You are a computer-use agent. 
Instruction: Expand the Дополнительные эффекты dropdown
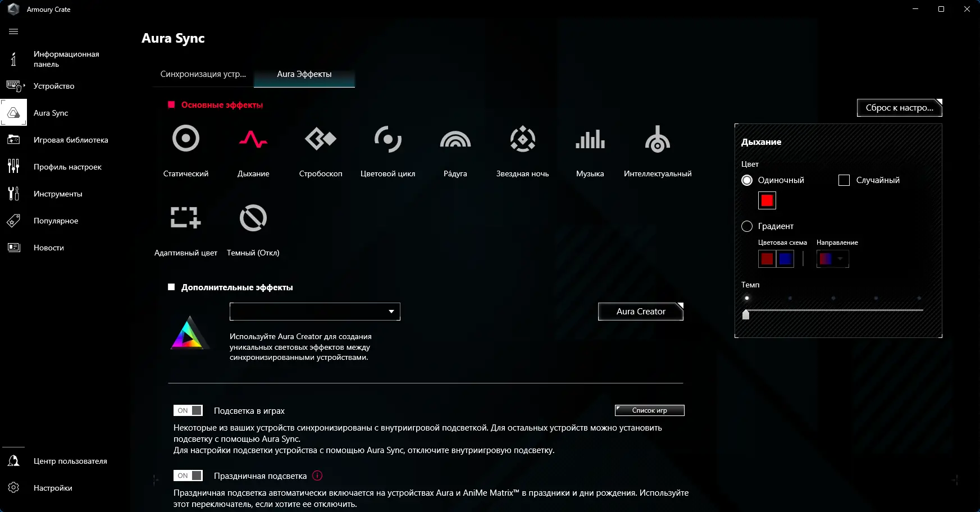315,312
